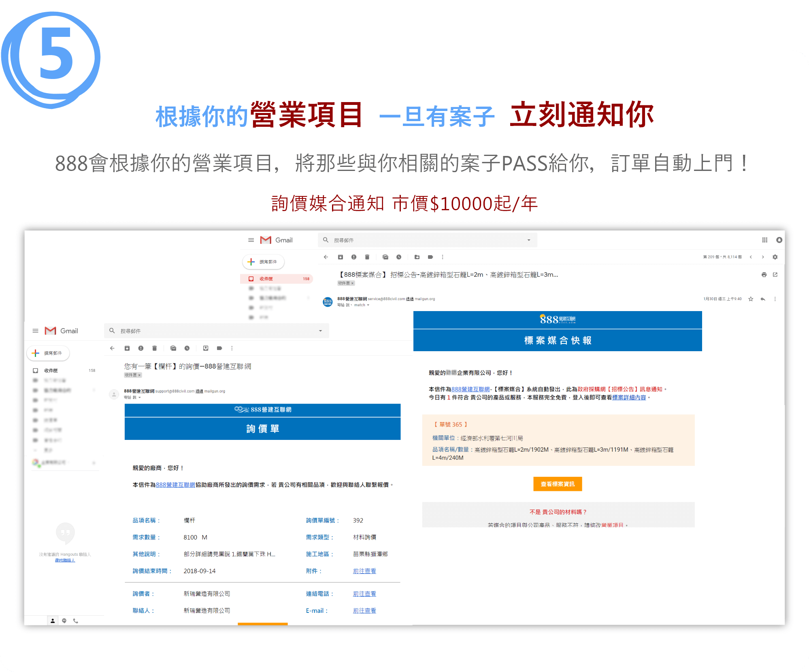Click orange 查看標案資訊 button
Image resolution: width=809 pixels, height=672 pixels.
558,484
